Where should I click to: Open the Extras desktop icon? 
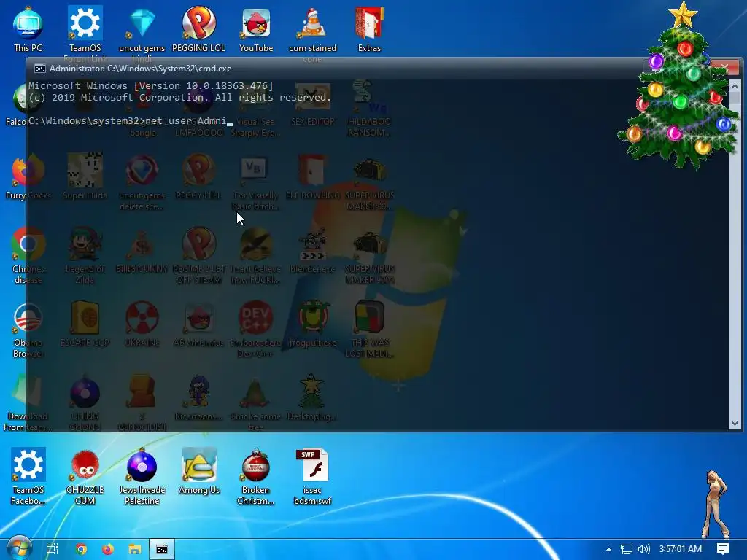[369, 28]
